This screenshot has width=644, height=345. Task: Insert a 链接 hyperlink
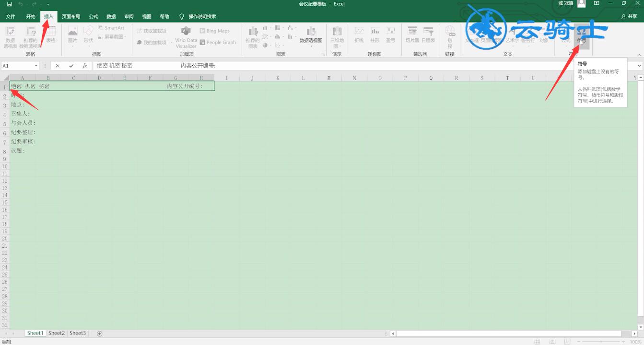pyautogui.click(x=450, y=37)
